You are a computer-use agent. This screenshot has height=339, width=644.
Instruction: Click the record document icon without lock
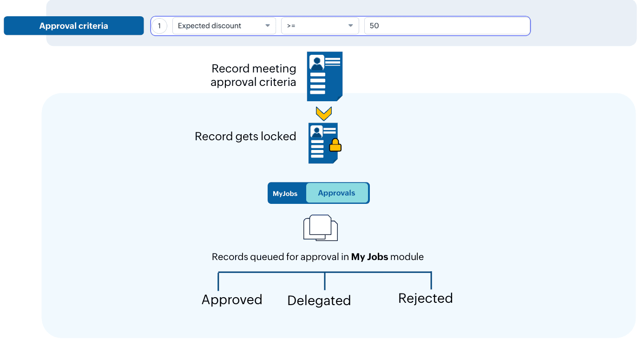point(325,77)
